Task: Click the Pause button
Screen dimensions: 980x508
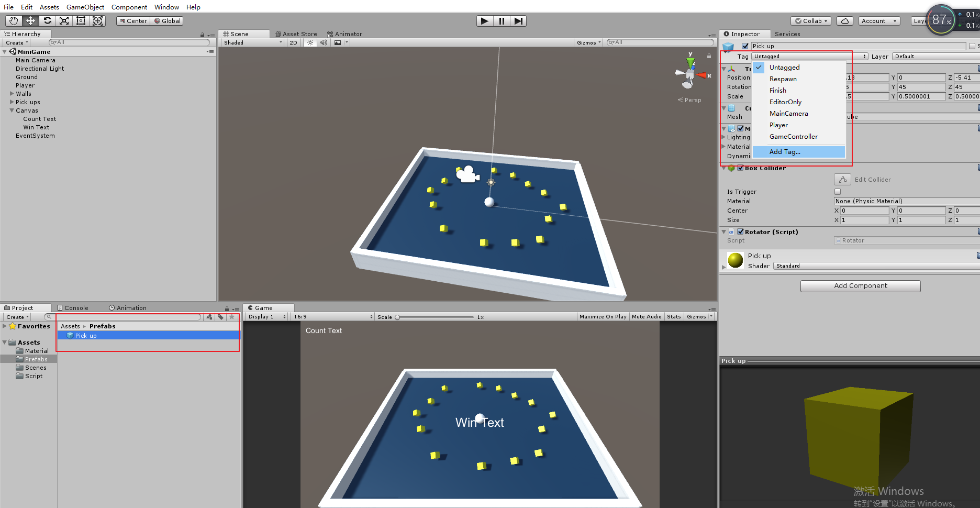Action: click(x=502, y=21)
